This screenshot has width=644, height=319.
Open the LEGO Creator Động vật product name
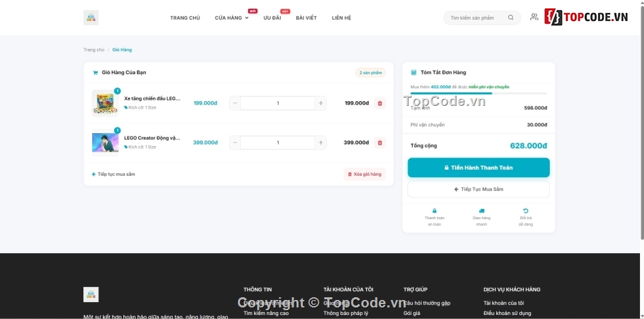click(152, 138)
